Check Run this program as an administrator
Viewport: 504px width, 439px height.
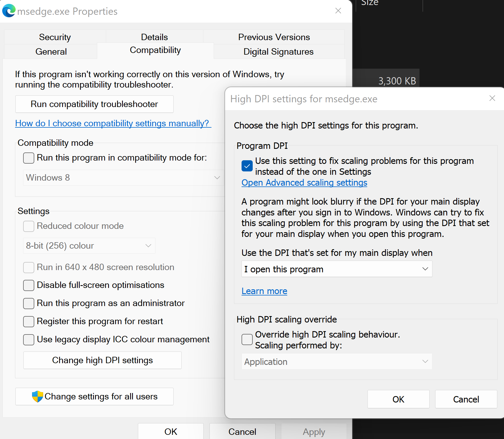[x=29, y=303]
